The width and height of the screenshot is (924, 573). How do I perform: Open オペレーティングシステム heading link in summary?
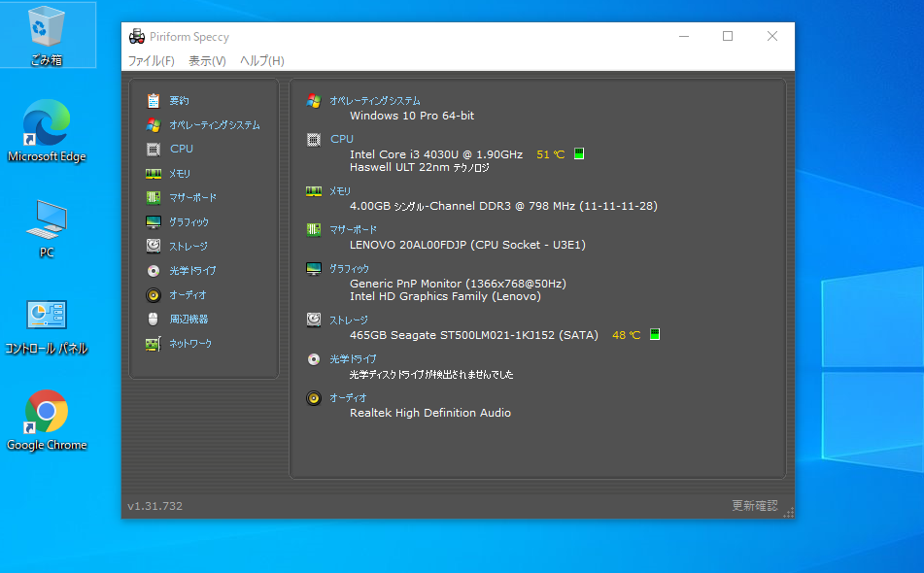click(x=375, y=101)
